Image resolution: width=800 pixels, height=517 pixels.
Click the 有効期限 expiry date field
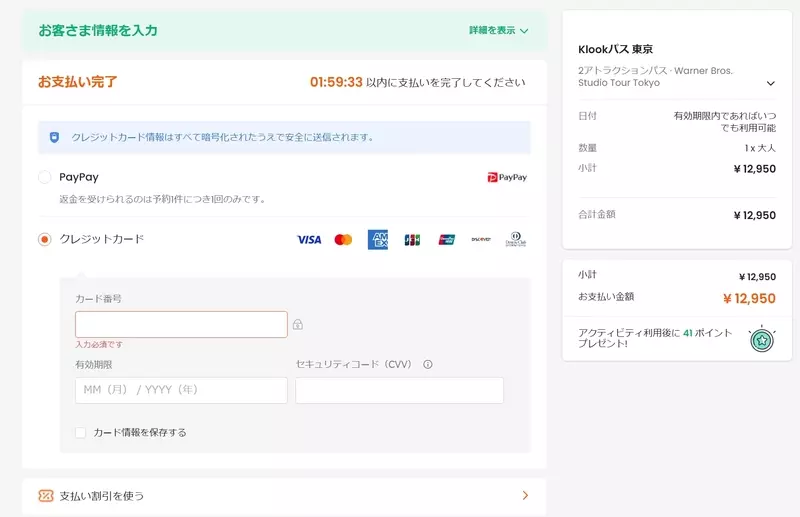click(181, 390)
